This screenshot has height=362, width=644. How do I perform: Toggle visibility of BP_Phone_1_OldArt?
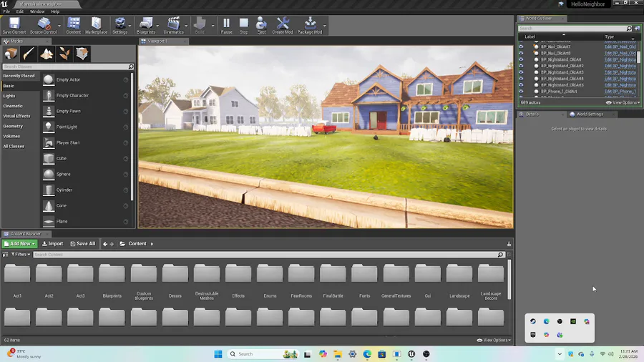tap(521, 91)
